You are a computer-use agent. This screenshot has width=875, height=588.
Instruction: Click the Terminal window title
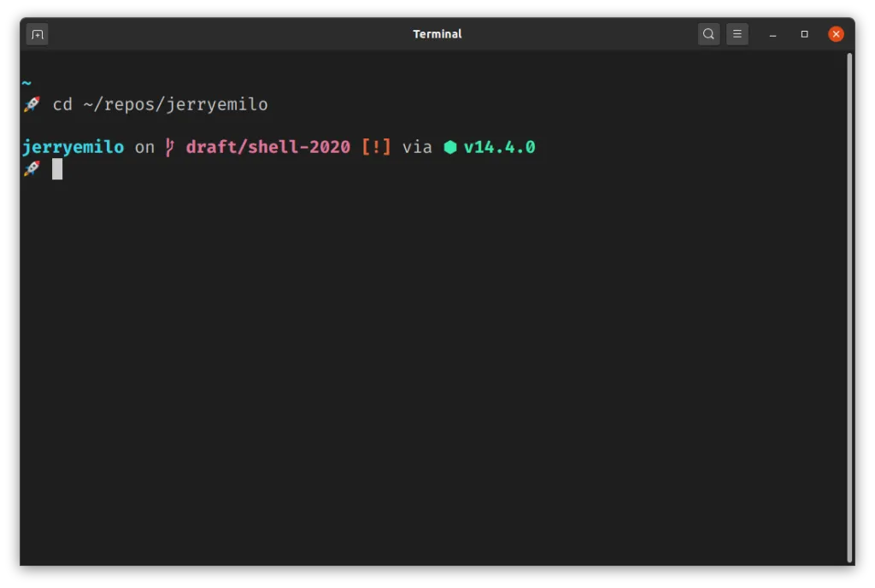tap(437, 34)
